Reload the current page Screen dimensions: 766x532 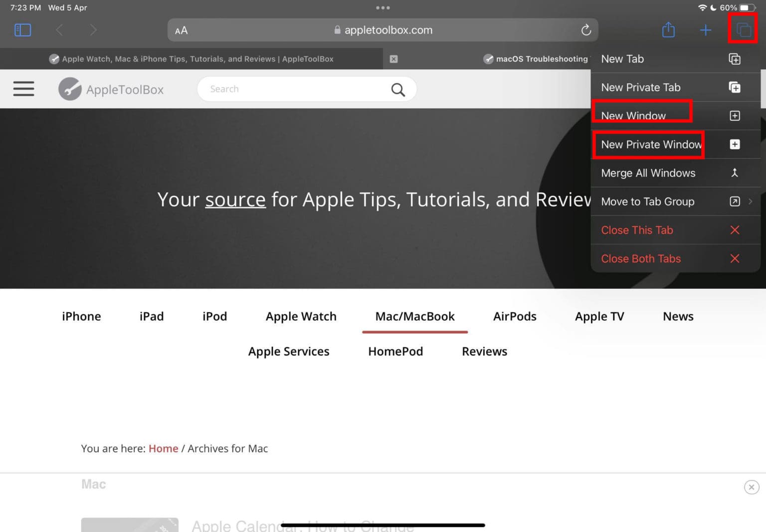click(586, 30)
